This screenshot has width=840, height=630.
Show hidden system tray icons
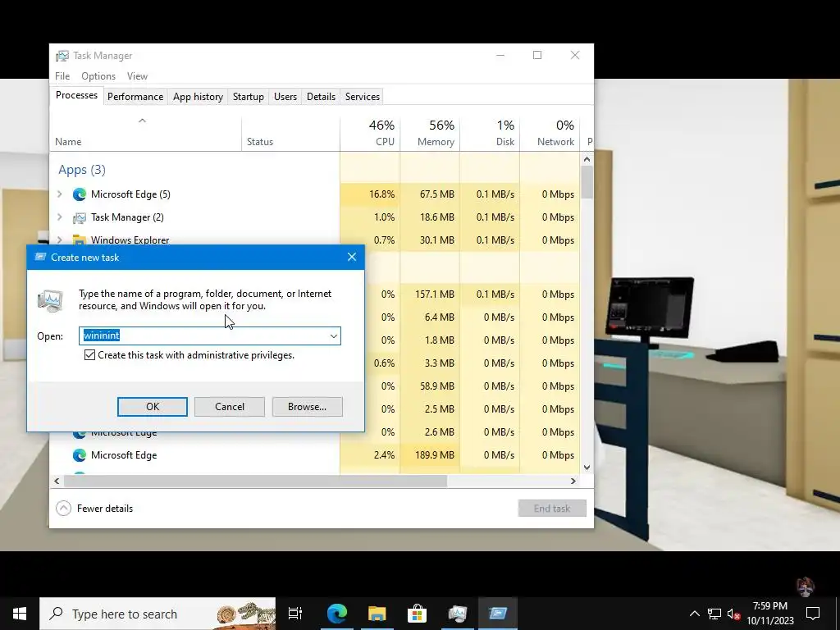click(x=694, y=614)
